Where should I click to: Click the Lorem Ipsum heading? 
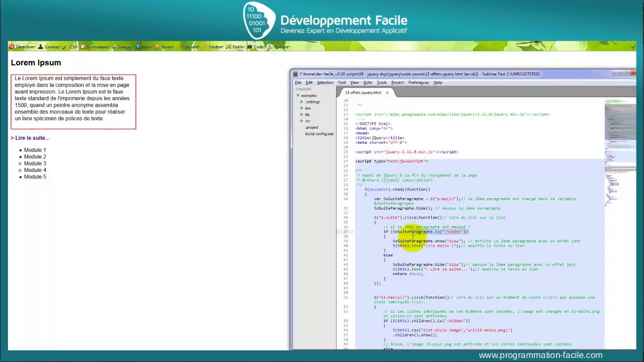[x=36, y=63]
